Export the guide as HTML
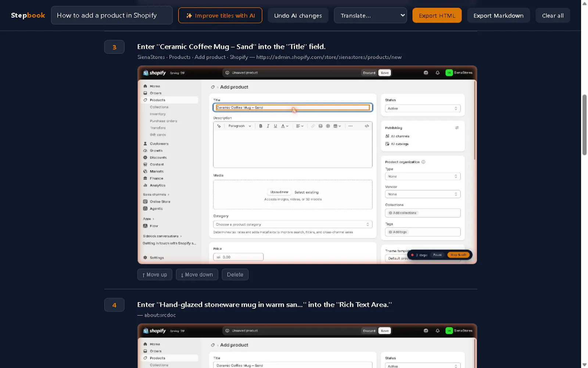This screenshot has width=588, height=368. tap(437, 15)
